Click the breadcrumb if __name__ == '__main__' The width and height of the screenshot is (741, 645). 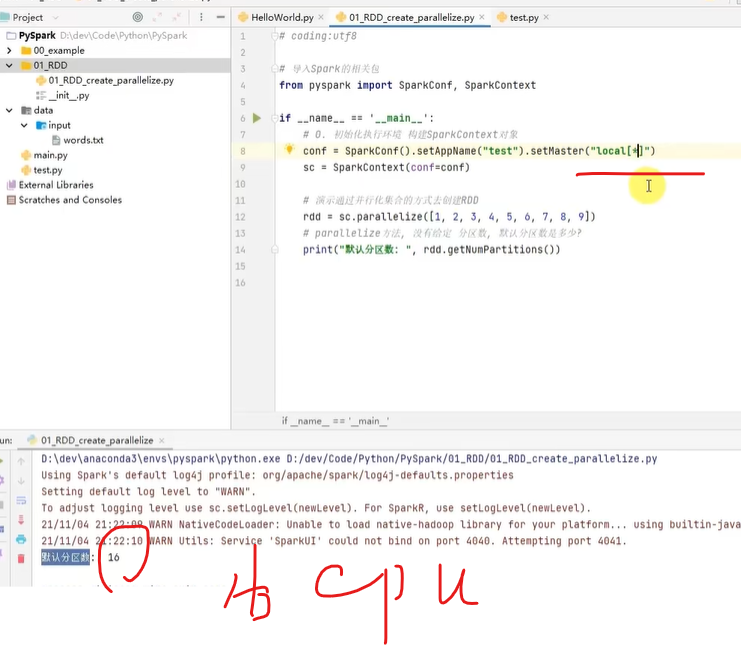[x=336, y=421]
